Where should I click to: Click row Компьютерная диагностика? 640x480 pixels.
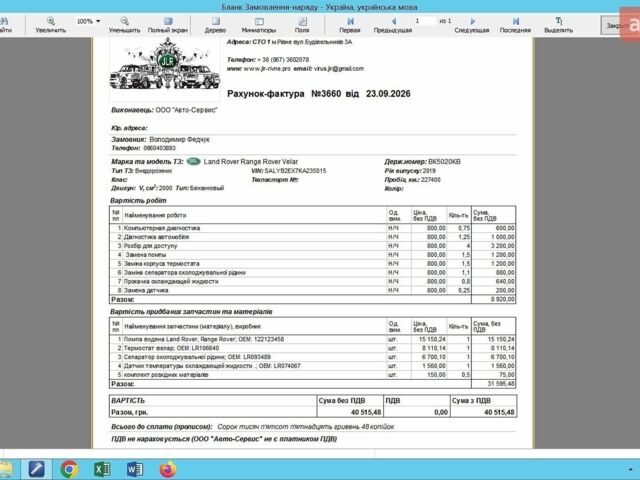click(x=313, y=228)
